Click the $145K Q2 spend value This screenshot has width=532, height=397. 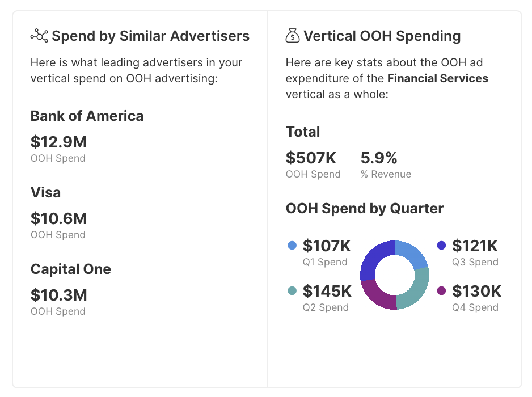coord(327,292)
